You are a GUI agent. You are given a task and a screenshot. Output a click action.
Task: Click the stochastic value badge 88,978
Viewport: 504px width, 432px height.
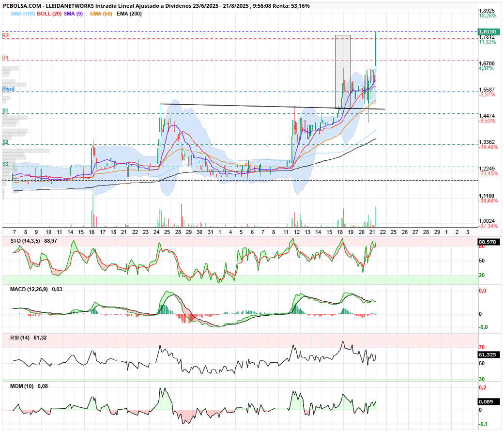(x=489, y=242)
